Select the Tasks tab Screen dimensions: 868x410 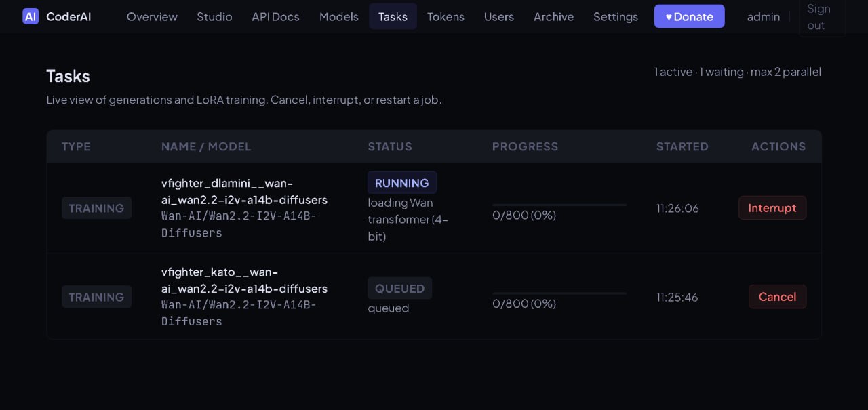[x=393, y=16]
